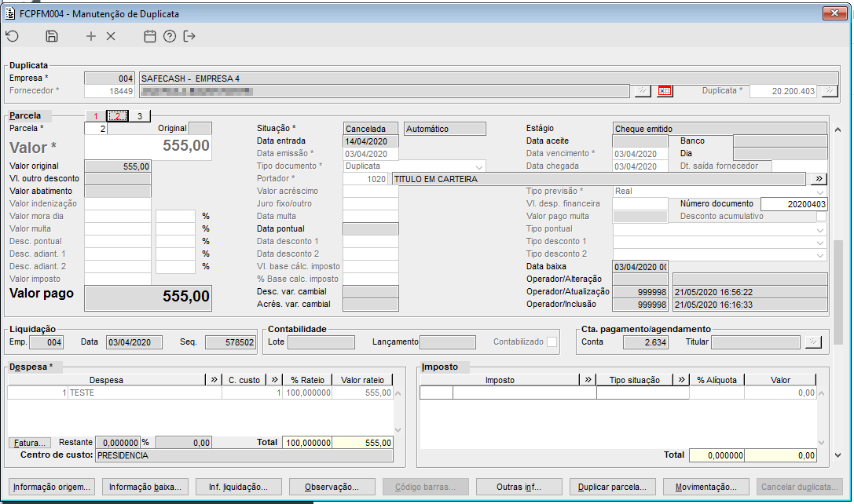Click the arrow next to Tipo situação header

tap(681, 379)
